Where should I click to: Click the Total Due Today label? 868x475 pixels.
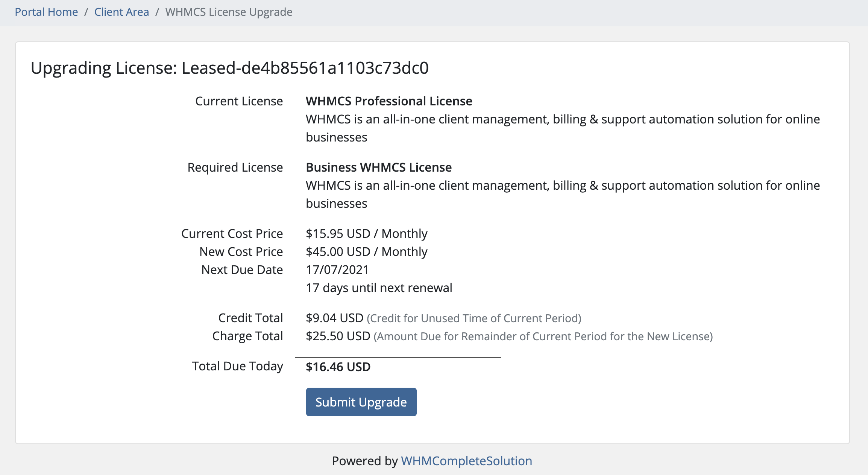pyautogui.click(x=238, y=366)
